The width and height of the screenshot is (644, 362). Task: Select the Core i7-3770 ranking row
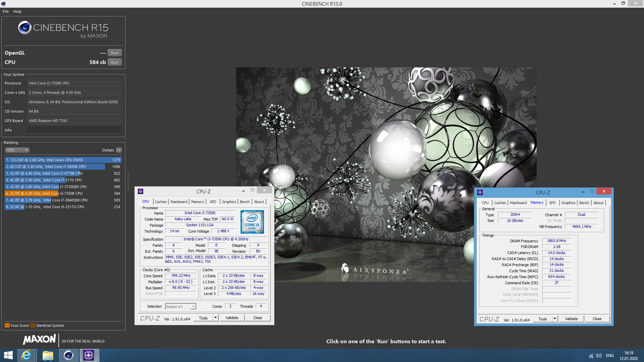[x=63, y=180]
